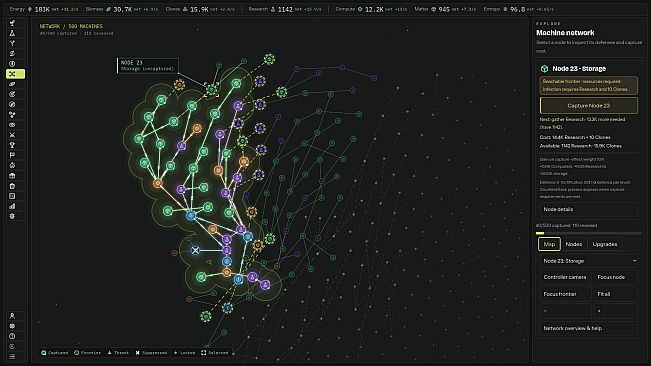Expand Network overview & help
The height and width of the screenshot is (366, 651).
click(x=588, y=328)
